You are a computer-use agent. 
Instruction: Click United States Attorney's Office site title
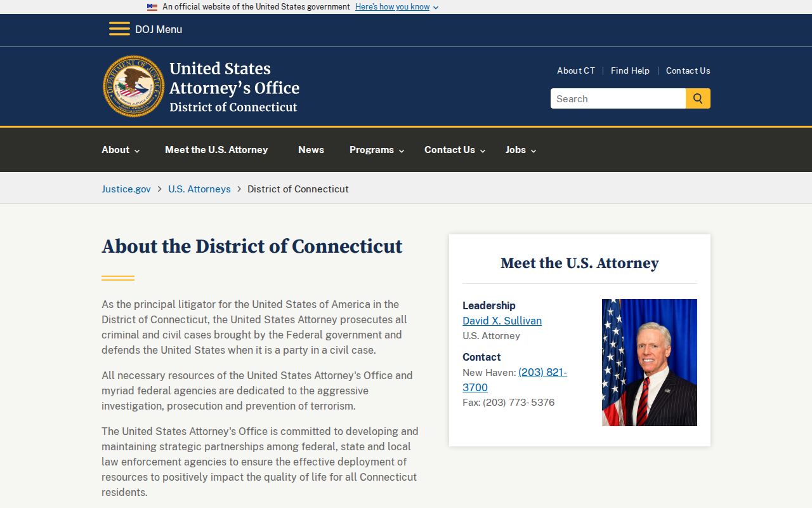234,86
